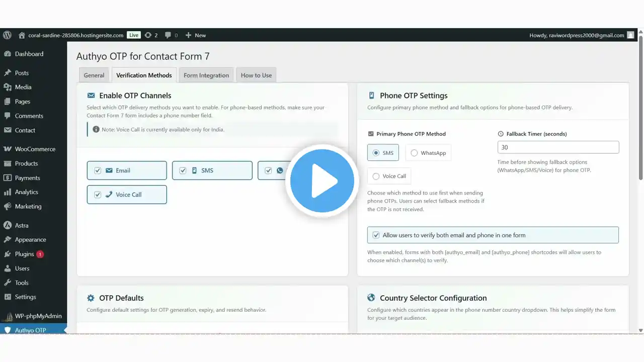Click the WooCommerce icon in sidebar
Image resolution: width=644 pixels, height=362 pixels.
pos(8,149)
